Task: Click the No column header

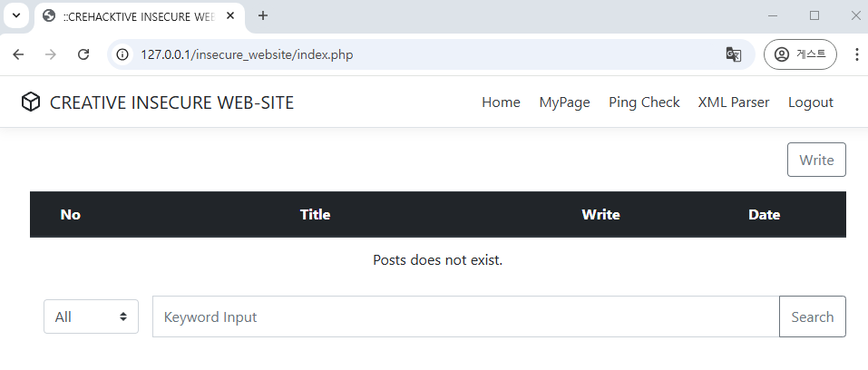Action: (71, 214)
